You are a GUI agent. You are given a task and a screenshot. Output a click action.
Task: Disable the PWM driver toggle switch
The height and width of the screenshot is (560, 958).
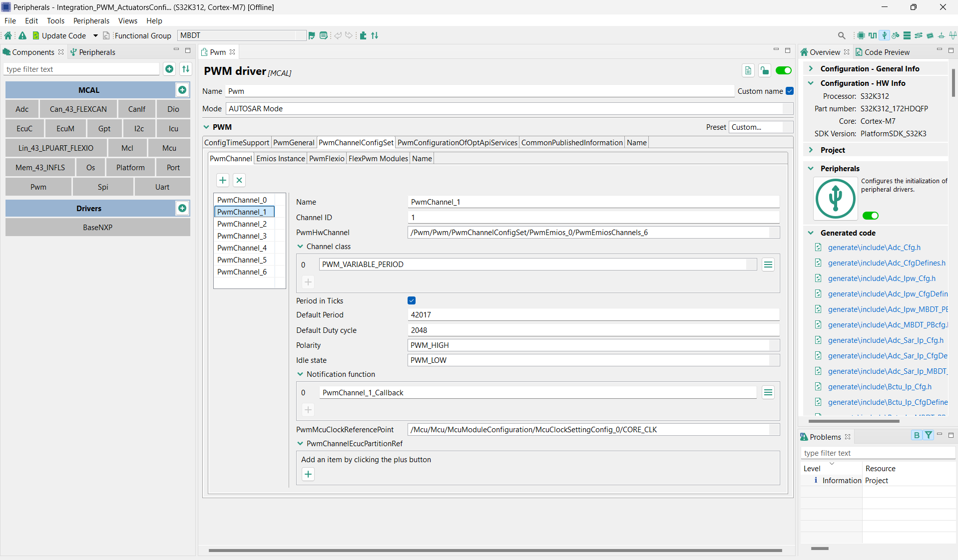783,70
